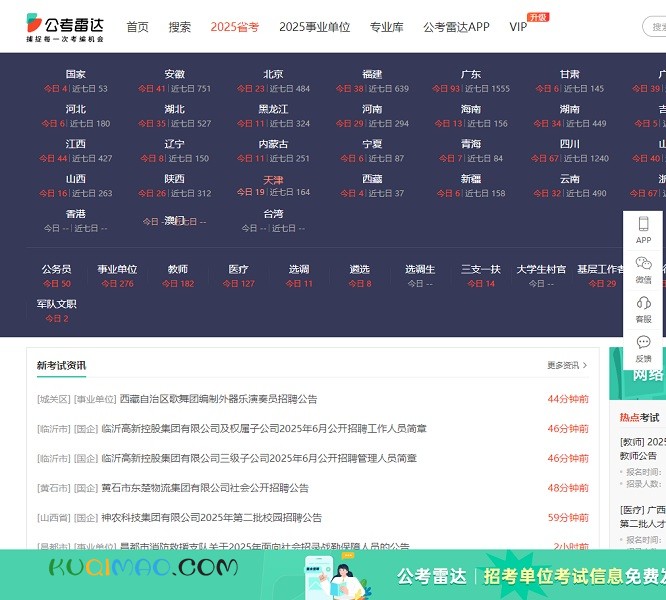Choose the 遴选 exam category
This screenshot has width=666, height=600.
click(x=360, y=269)
